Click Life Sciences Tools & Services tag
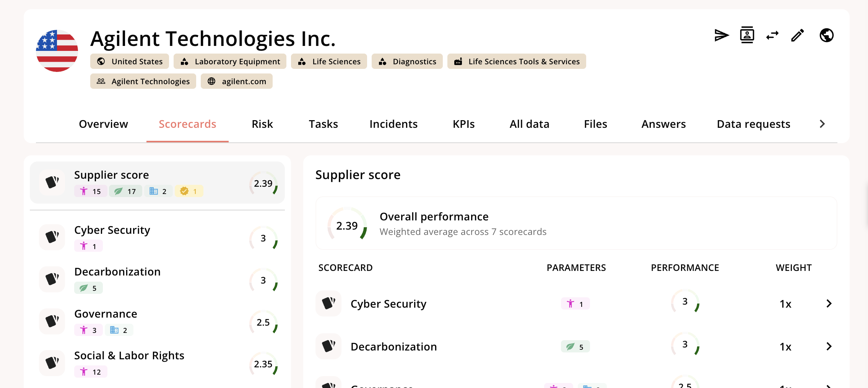Viewport: 868px width, 388px height. (x=517, y=61)
